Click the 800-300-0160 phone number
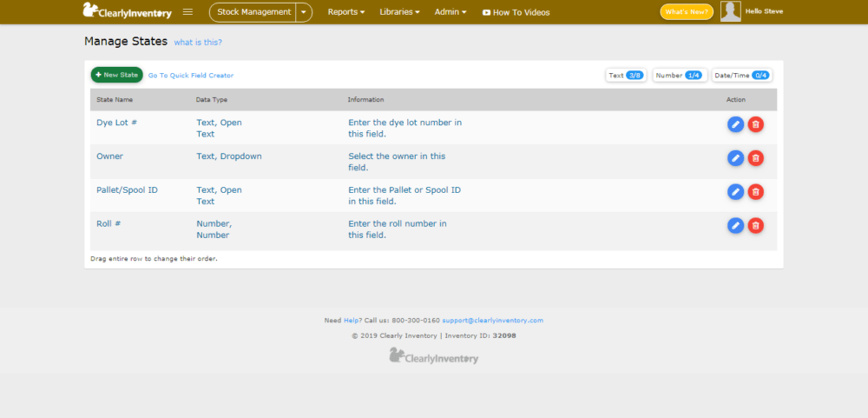Image resolution: width=868 pixels, height=418 pixels. pyautogui.click(x=416, y=321)
